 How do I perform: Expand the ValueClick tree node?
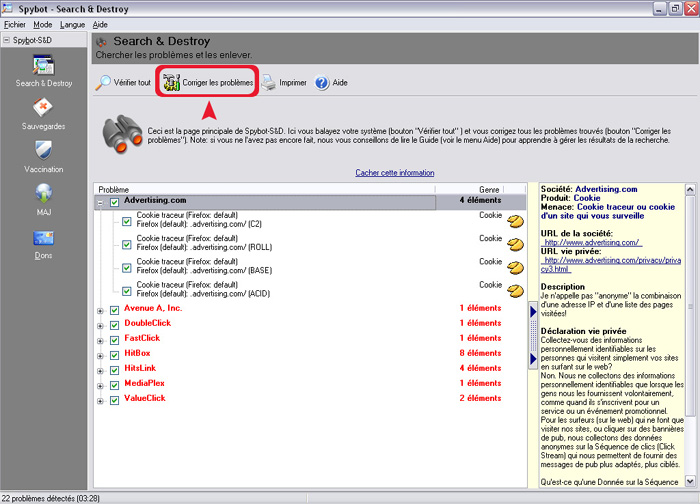coord(100,399)
